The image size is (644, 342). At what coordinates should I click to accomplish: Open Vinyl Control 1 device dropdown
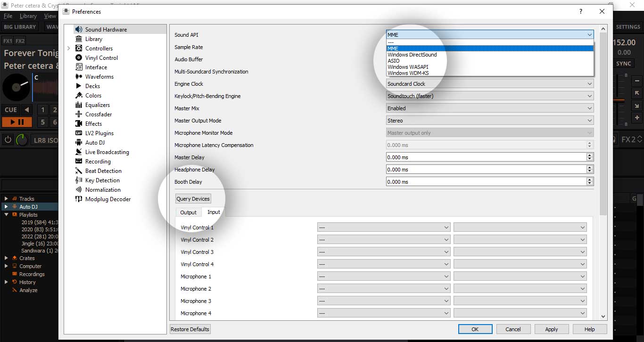(x=384, y=228)
